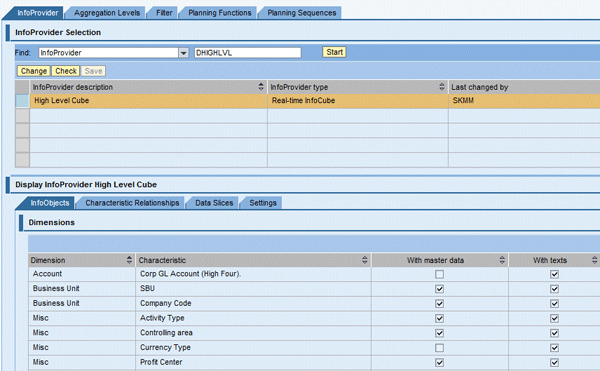Expand the Find dropdown arrow

pos(184,53)
